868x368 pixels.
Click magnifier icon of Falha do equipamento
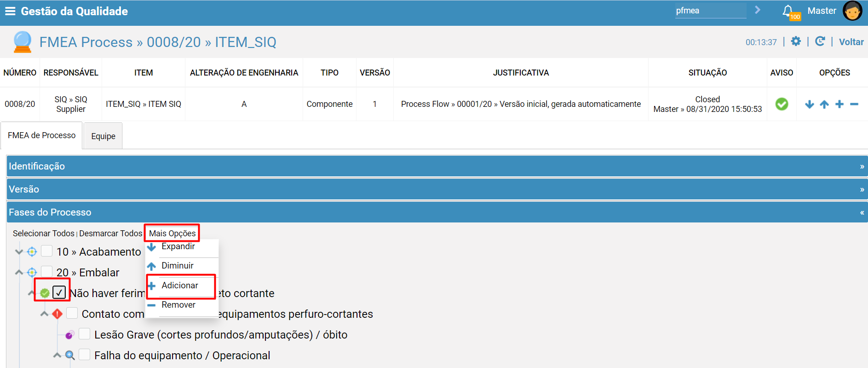coord(70,355)
